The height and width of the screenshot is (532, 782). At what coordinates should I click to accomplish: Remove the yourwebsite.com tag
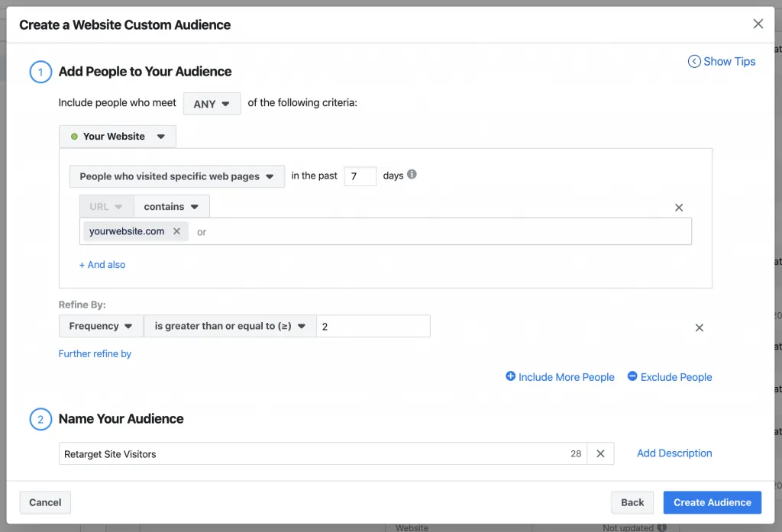176,231
